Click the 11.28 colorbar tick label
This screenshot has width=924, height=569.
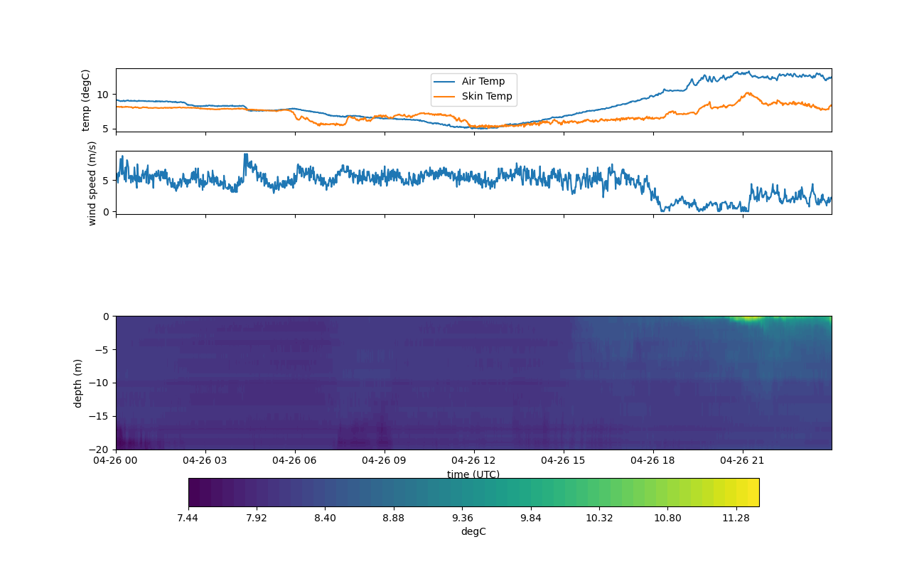click(736, 518)
